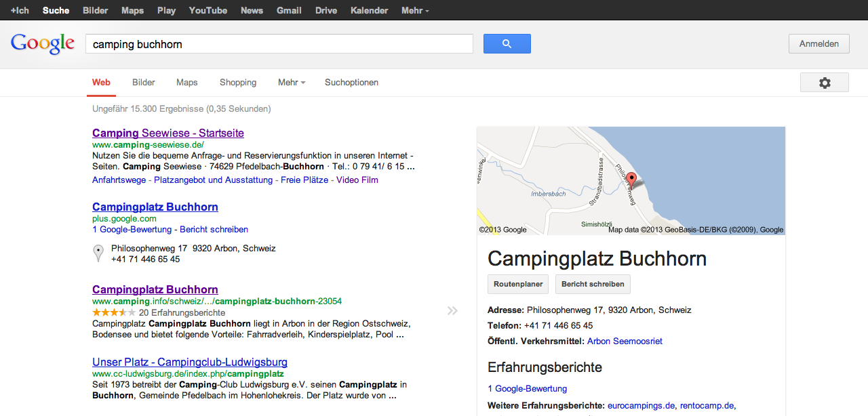Click the red map pin marker
Screen dimensions: 868x416
(631, 180)
